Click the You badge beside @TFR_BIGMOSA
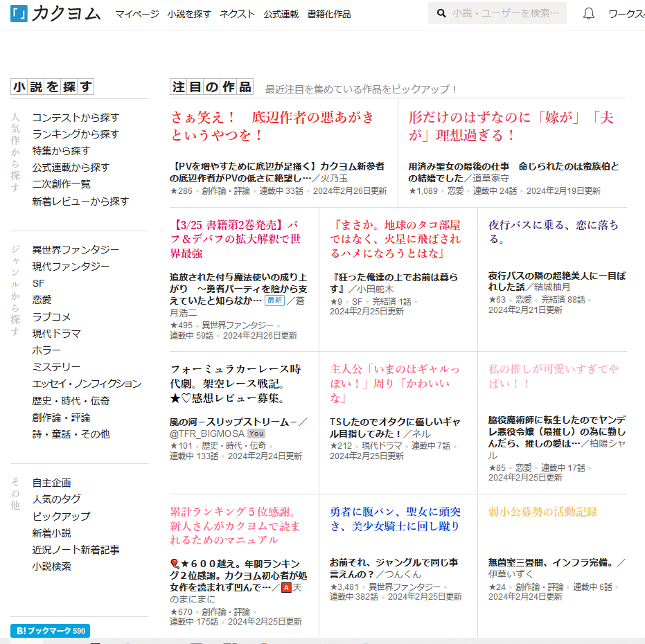 256,433
